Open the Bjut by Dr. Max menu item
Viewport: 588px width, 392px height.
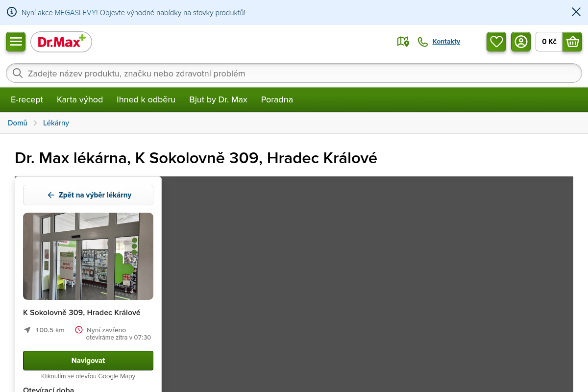218,99
